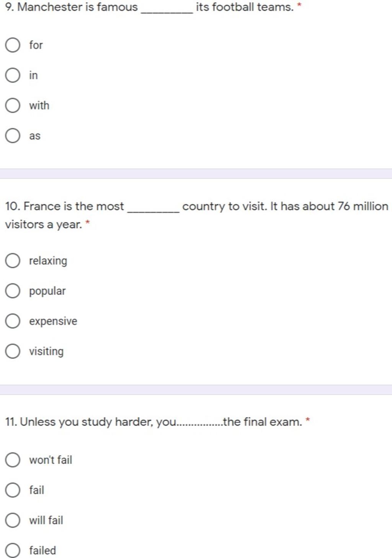Viewport: 392px width, 558px height.
Task: Select 'failed' radio button in question 11
Action: pos(13,550)
